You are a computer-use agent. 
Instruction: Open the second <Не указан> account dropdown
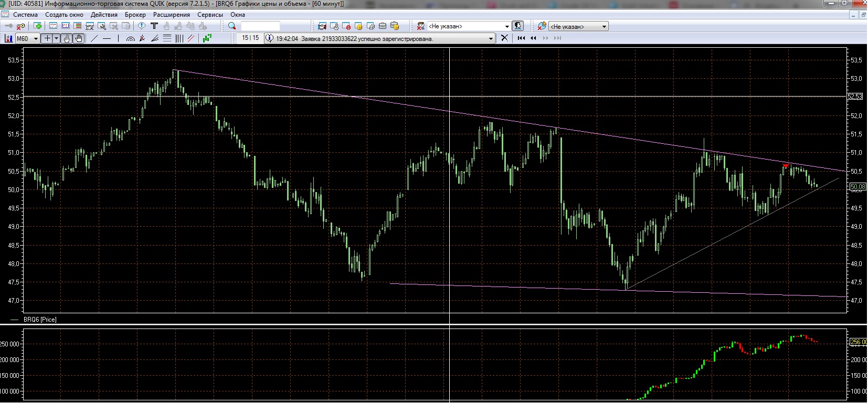[x=579, y=26]
